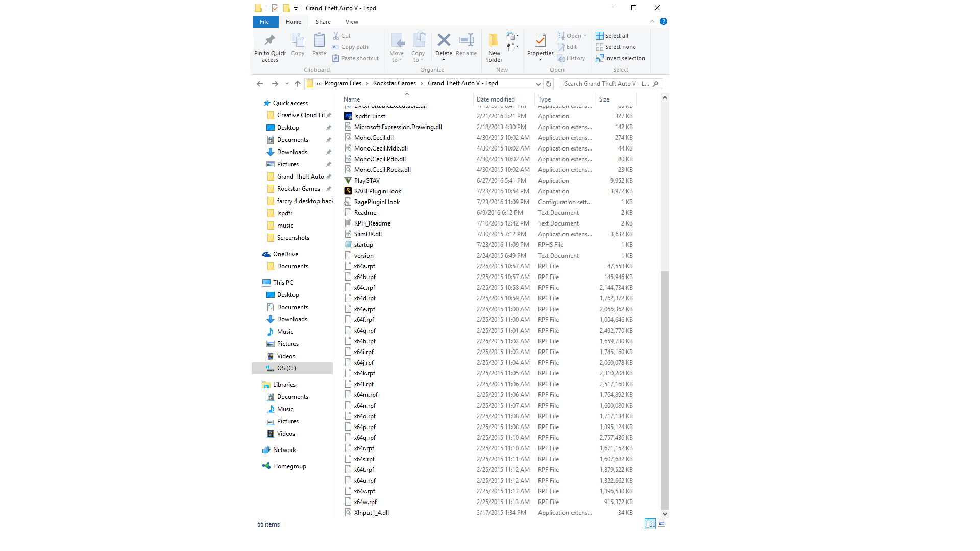This screenshot has height=551, width=980.
Task: Click the Refresh button beside address bar
Action: (549, 84)
